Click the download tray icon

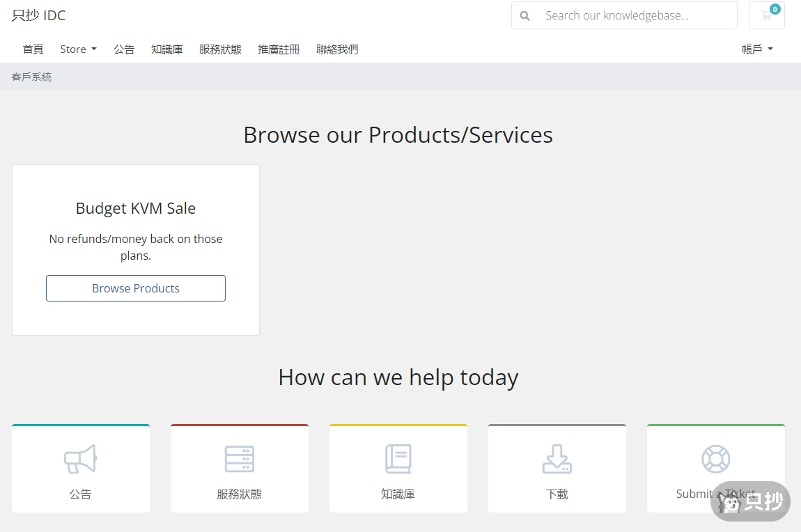pos(557,460)
